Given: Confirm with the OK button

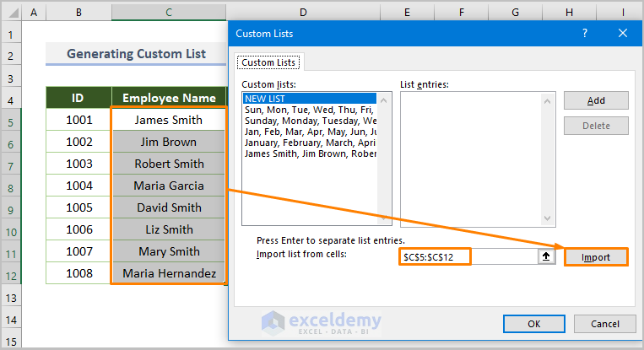Looking at the screenshot, I should tap(534, 324).
